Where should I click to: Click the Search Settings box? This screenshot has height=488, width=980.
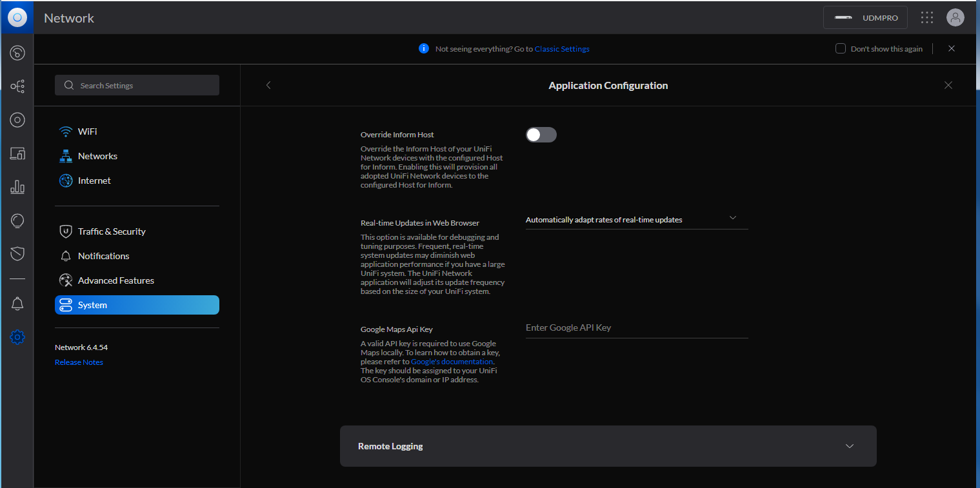pyautogui.click(x=137, y=86)
